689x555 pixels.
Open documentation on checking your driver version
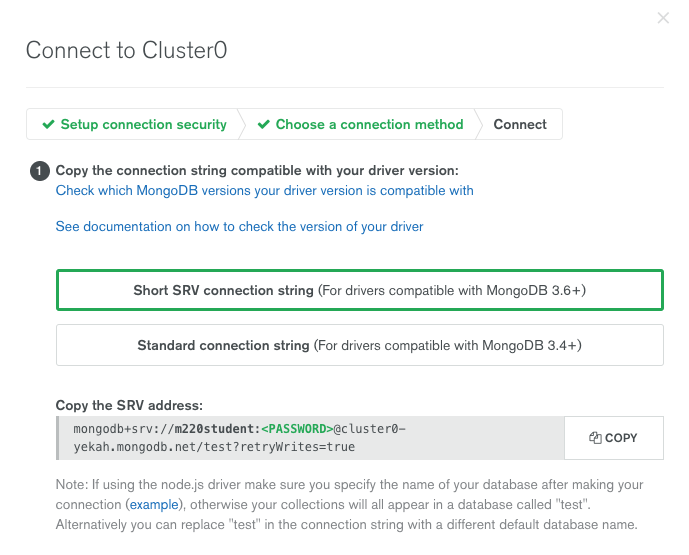pyautogui.click(x=239, y=227)
